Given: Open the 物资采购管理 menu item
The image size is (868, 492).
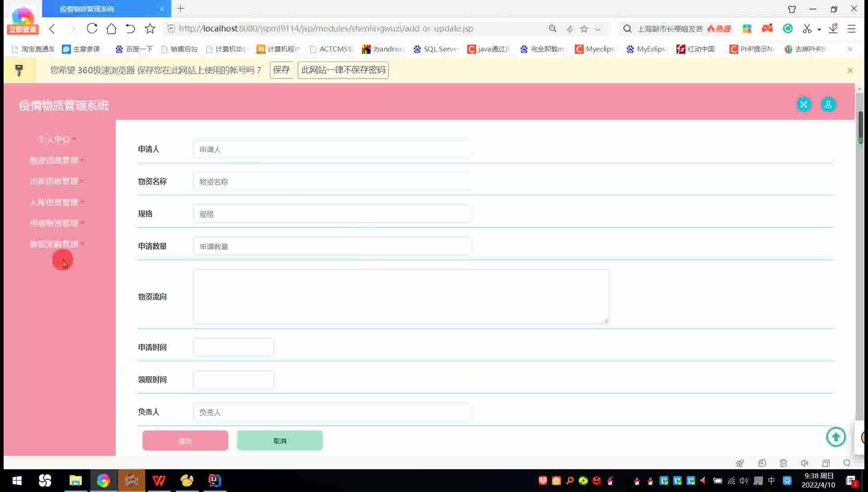Looking at the screenshot, I should [x=55, y=244].
